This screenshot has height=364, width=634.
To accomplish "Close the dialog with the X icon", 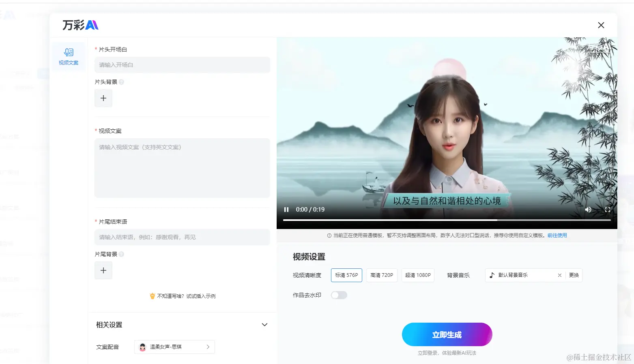I will click(x=601, y=25).
